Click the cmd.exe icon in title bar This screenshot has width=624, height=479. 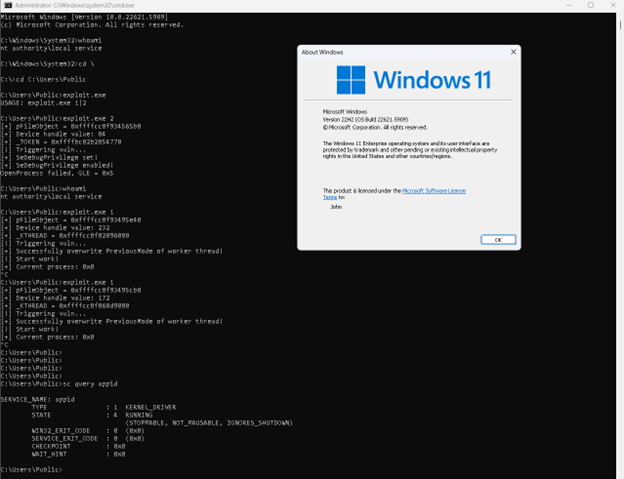5,5
